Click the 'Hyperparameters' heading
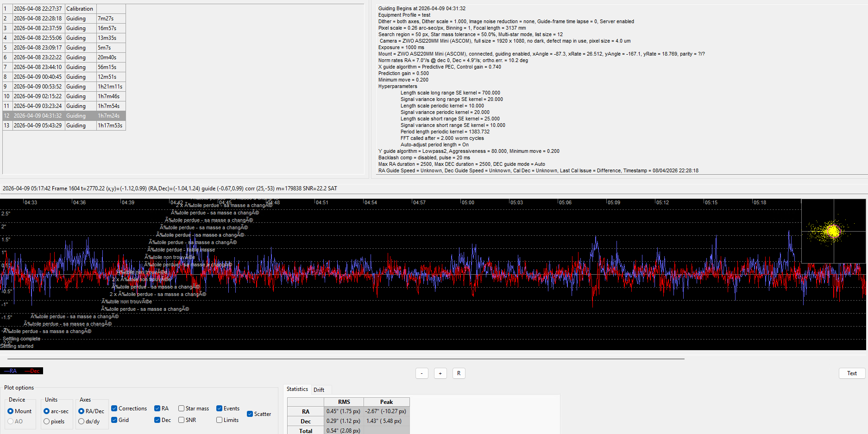868x434 pixels. (398, 86)
